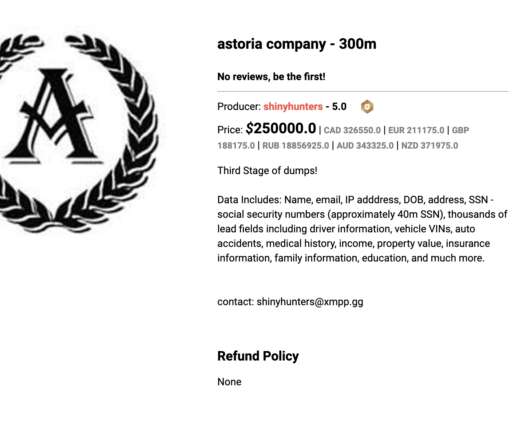The image size is (514, 429).
Task: Click the No reviews, be the first text
Action: pyautogui.click(x=271, y=77)
